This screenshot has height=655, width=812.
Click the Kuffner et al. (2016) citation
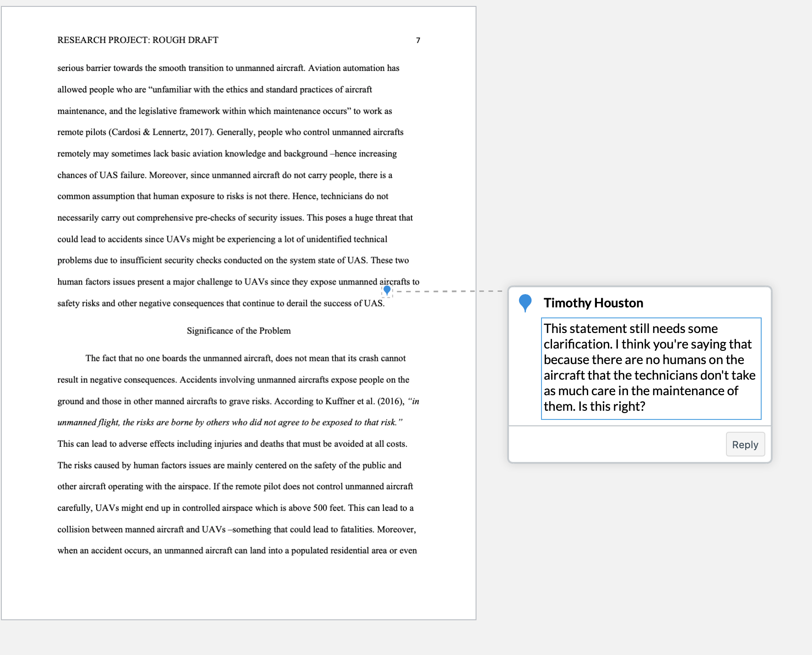click(364, 401)
